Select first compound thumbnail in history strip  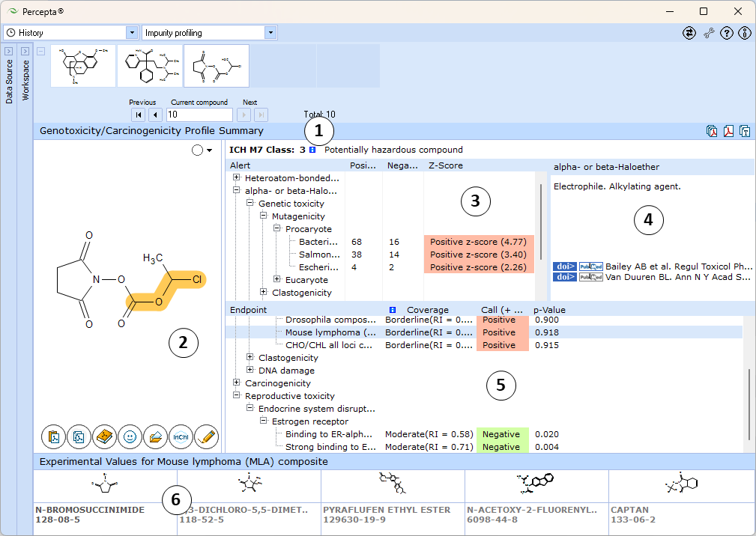(83, 66)
